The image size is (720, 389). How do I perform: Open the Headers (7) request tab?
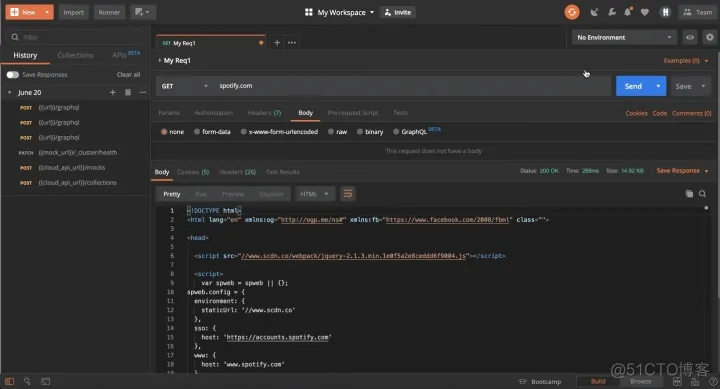(264, 113)
